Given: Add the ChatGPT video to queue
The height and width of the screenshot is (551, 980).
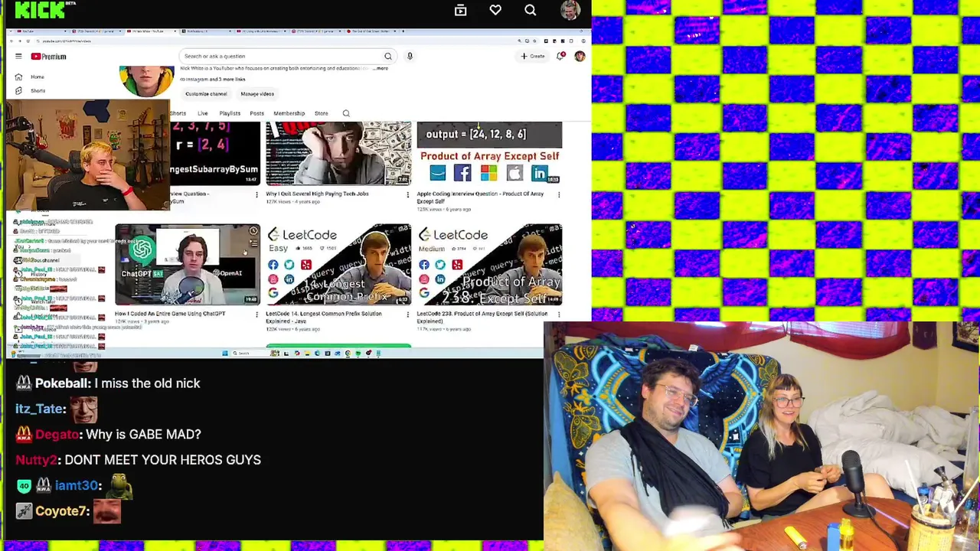Looking at the screenshot, I should click(x=253, y=243).
